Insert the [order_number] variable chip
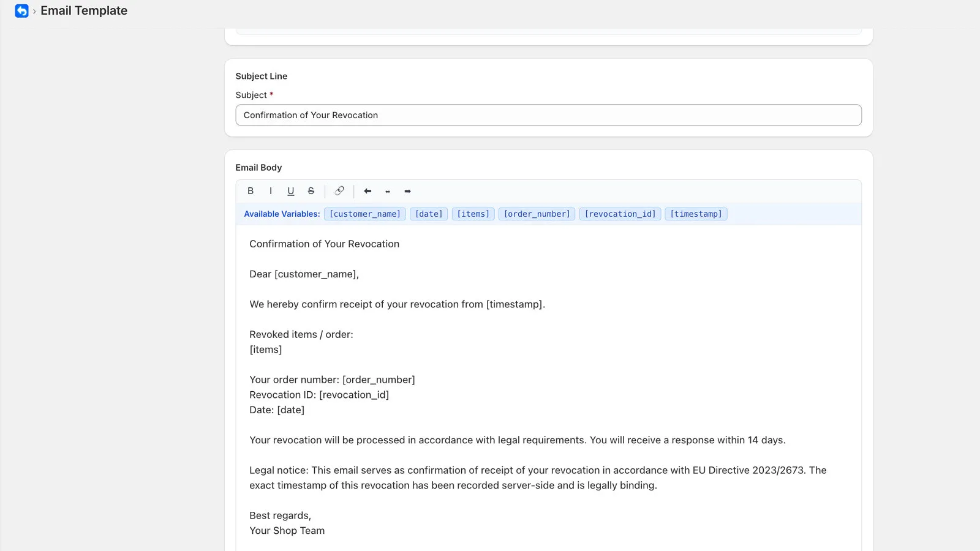 (537, 214)
